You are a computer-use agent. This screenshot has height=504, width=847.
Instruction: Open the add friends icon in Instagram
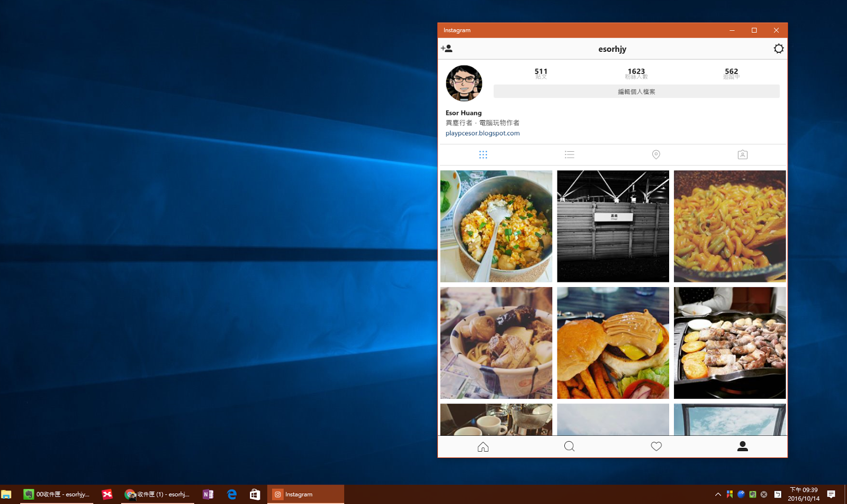tap(447, 49)
